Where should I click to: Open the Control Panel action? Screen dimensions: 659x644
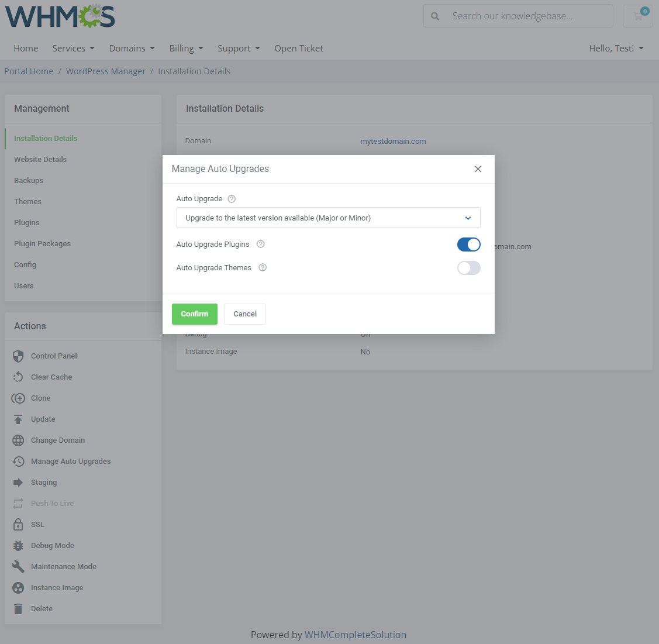click(x=18, y=356)
